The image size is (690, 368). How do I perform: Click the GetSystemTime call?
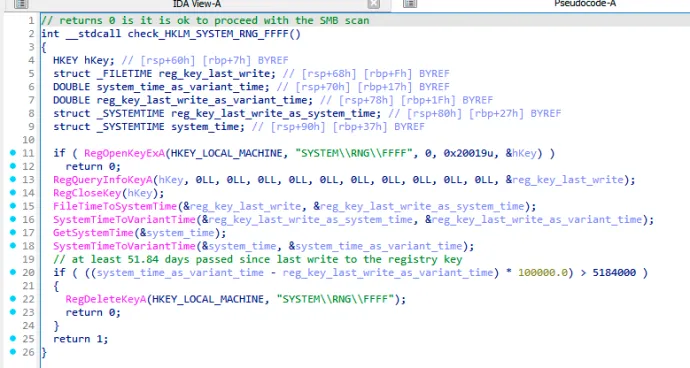(x=93, y=232)
